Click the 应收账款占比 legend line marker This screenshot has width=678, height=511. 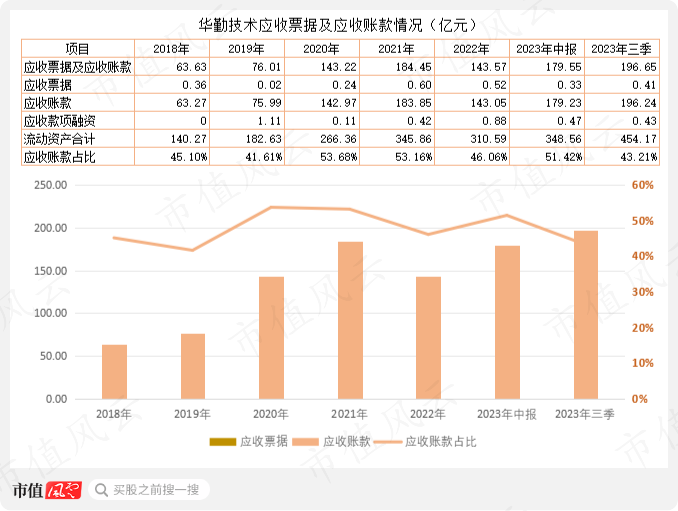click(388, 441)
